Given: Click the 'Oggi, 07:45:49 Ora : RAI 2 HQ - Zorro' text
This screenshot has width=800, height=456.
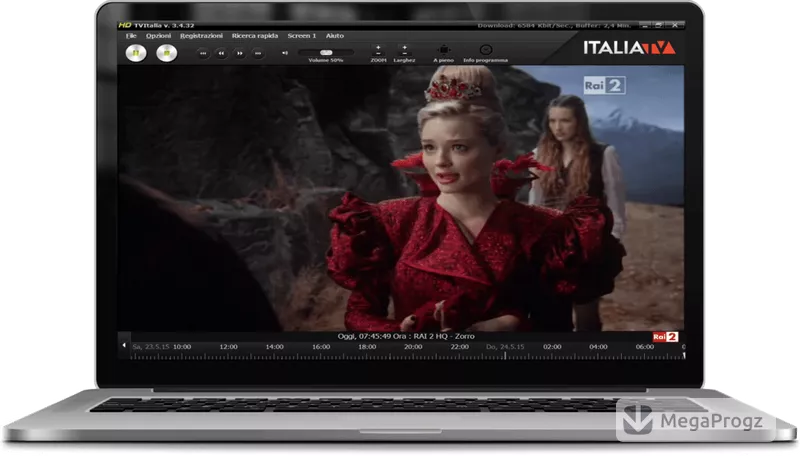Looking at the screenshot, I should (x=406, y=336).
